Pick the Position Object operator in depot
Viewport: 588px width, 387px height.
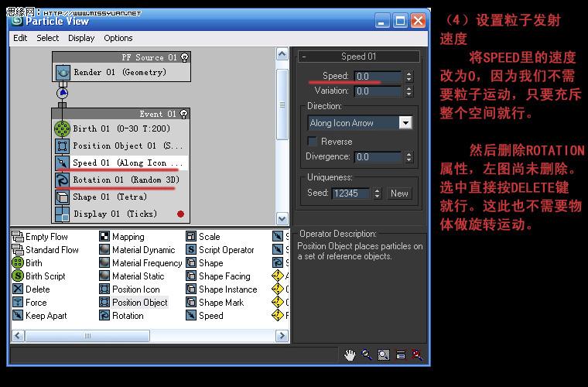(x=134, y=303)
